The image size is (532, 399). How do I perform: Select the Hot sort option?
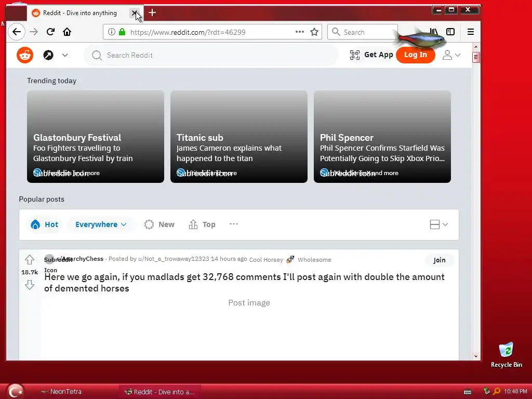click(45, 224)
